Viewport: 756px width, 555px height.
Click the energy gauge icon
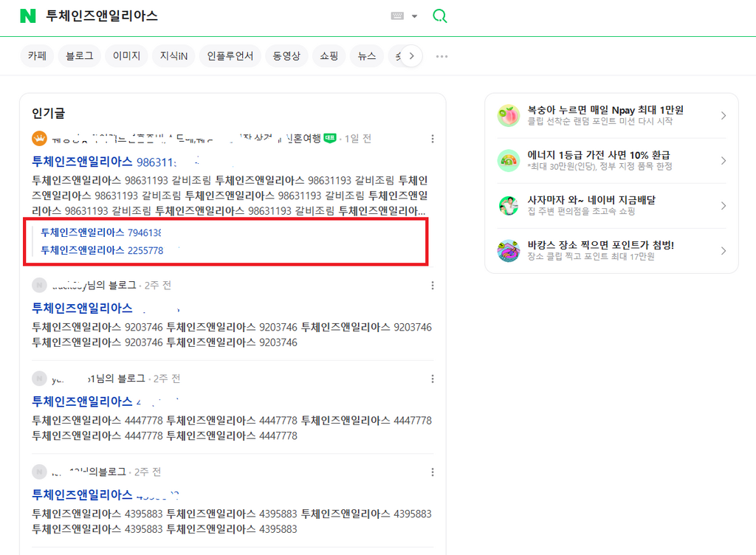pyautogui.click(x=509, y=160)
